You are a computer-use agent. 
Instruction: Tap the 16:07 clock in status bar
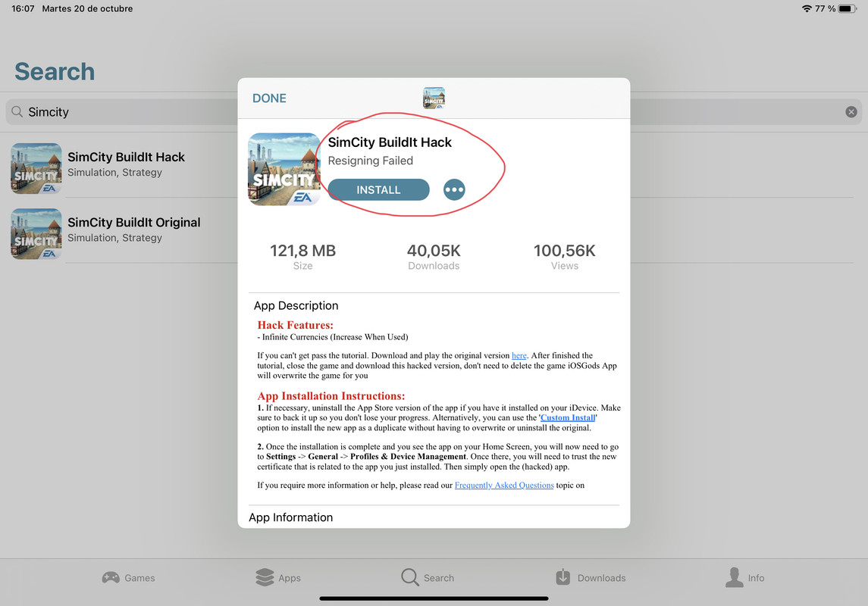tap(23, 9)
